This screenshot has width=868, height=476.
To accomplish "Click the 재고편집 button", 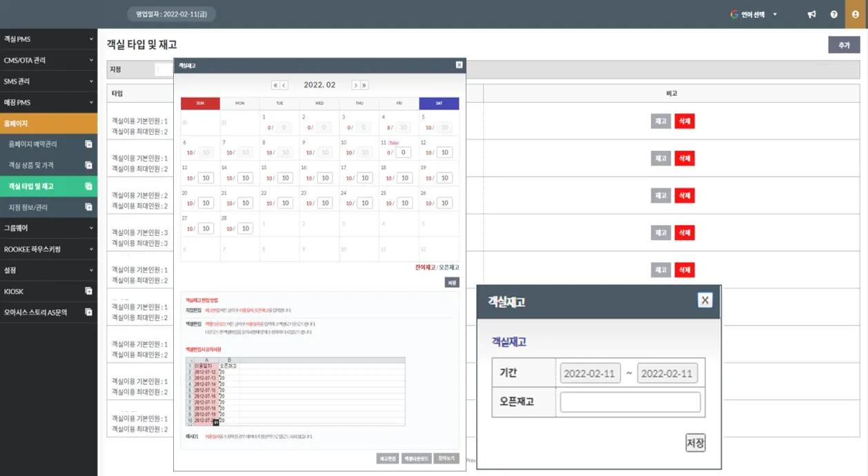I will tap(388, 458).
